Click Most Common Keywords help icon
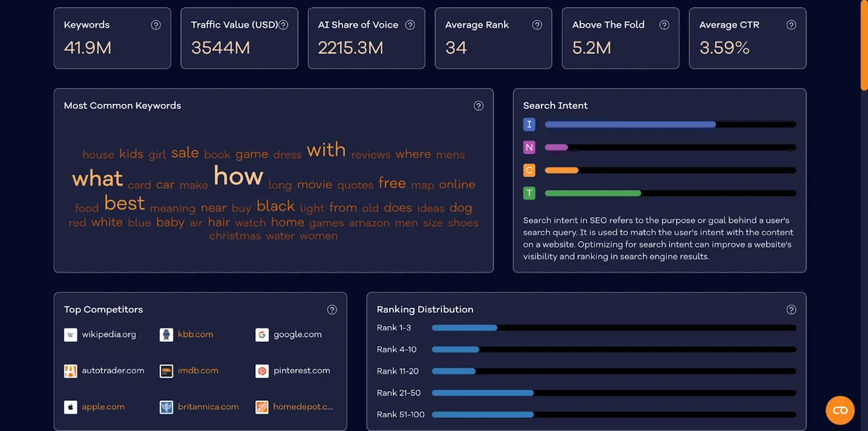Image resolution: width=868 pixels, height=431 pixels. pos(478,106)
